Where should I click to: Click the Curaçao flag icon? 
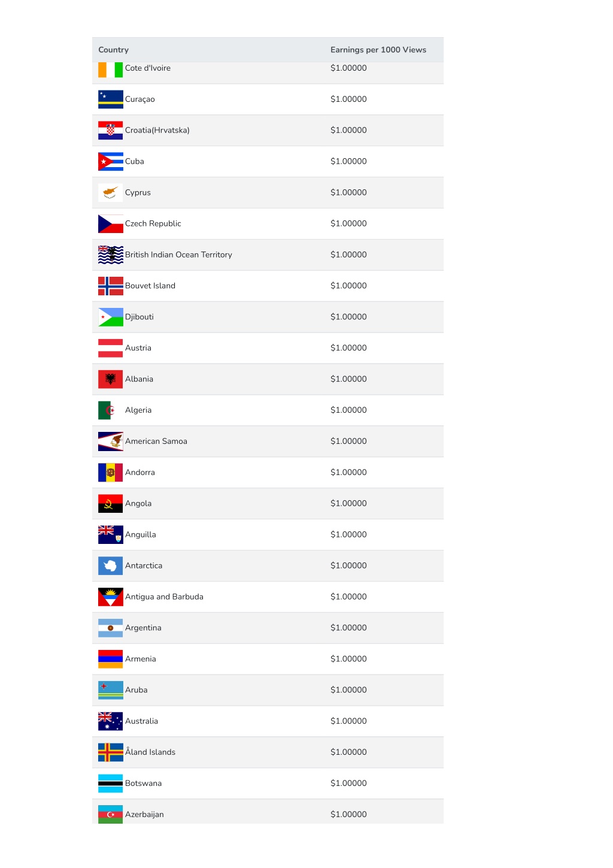pyautogui.click(x=111, y=99)
